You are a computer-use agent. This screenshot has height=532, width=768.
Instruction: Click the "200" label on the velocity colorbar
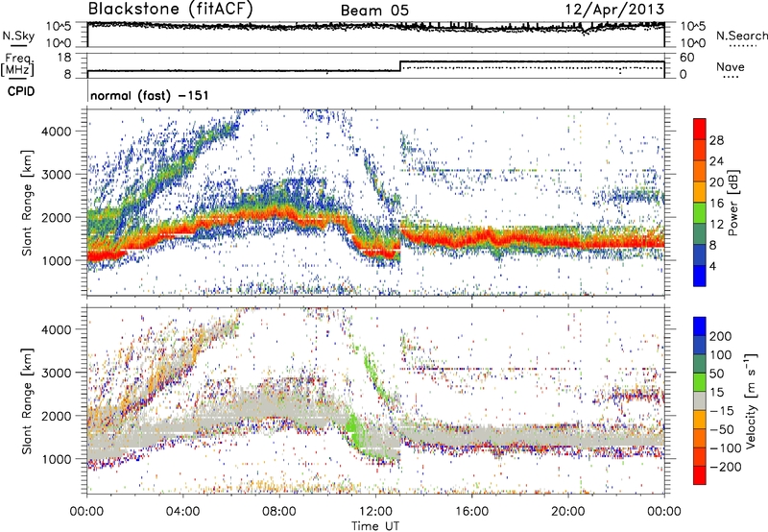click(x=721, y=336)
